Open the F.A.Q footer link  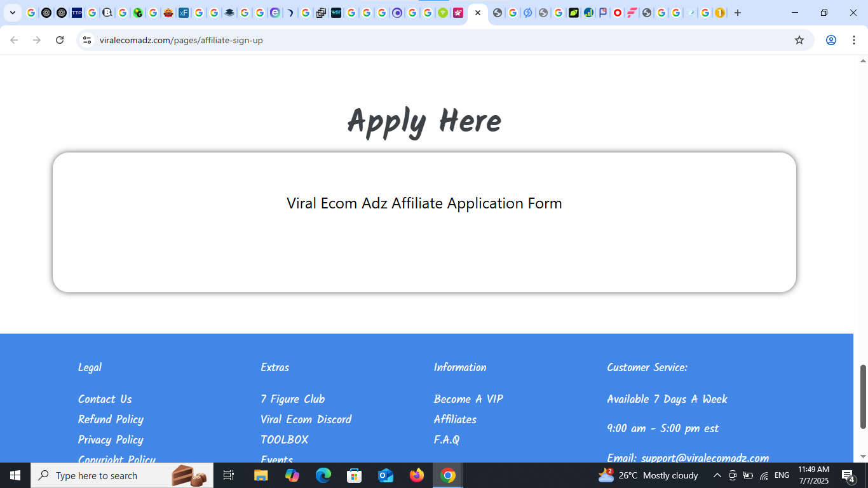pyautogui.click(x=446, y=440)
